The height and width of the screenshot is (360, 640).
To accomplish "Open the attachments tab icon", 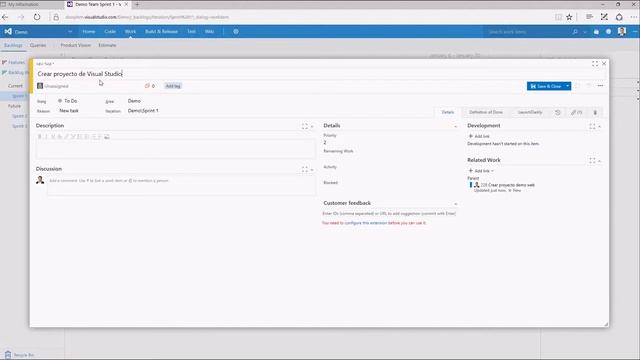I will click(x=595, y=112).
